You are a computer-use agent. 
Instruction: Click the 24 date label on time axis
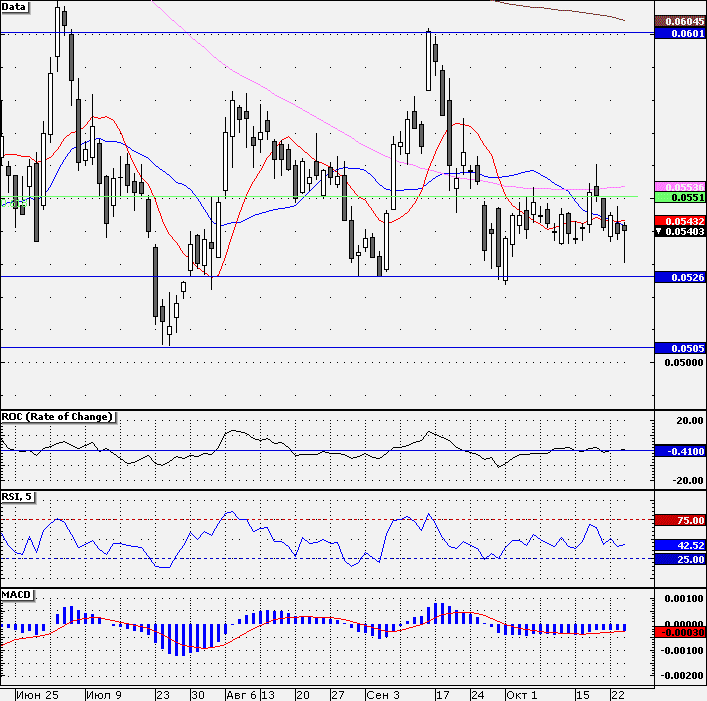point(477,695)
